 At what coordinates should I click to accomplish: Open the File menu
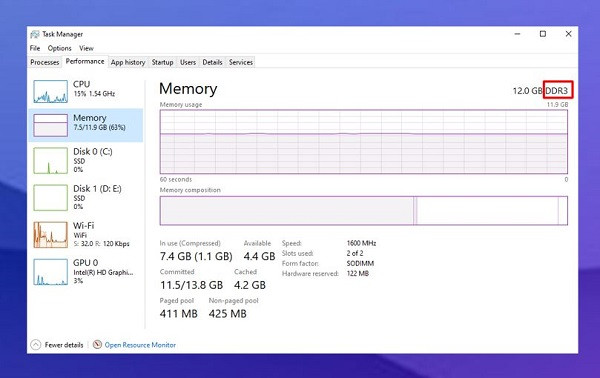click(35, 48)
